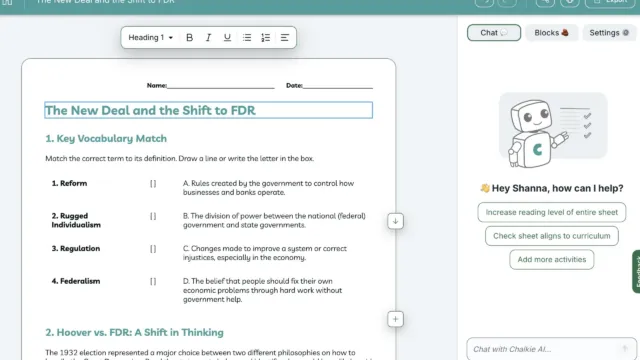Viewport: 640px width, 360px height.
Task: Click the answer box beside Reform
Action: point(153,184)
